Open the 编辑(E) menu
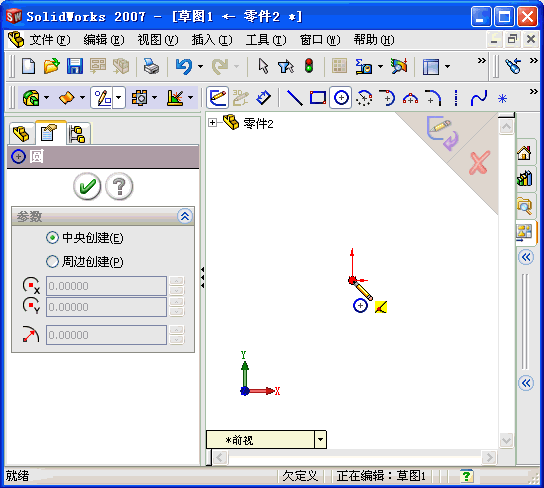This screenshot has width=544, height=488. pos(103,40)
